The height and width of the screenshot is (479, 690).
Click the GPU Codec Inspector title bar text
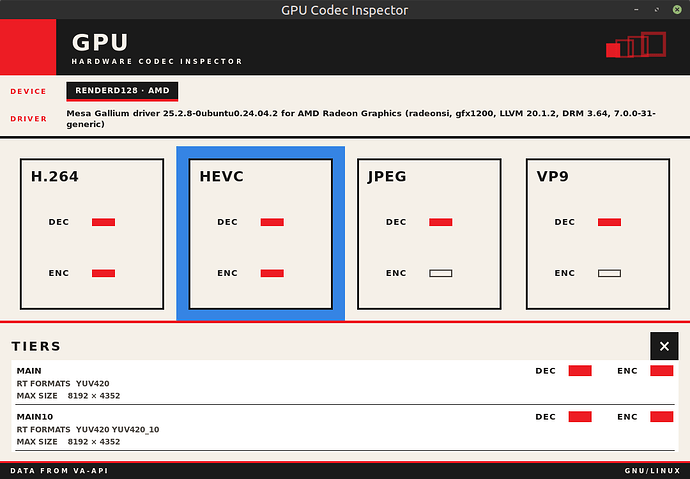345,10
